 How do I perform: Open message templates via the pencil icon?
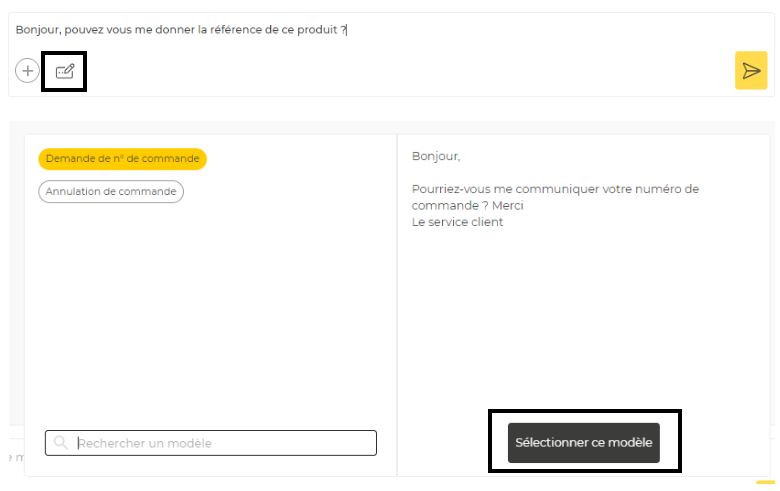[x=65, y=71]
